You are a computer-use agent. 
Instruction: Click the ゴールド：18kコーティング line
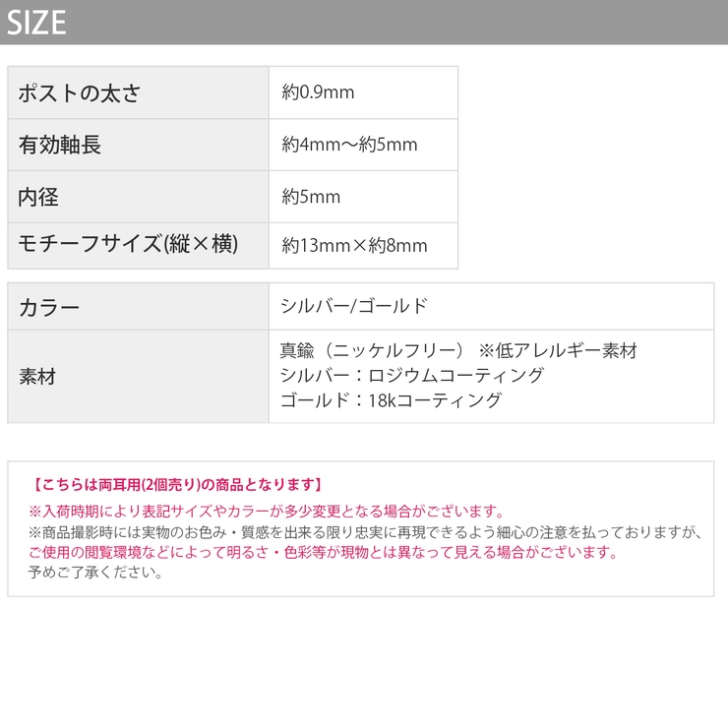pos(391,400)
